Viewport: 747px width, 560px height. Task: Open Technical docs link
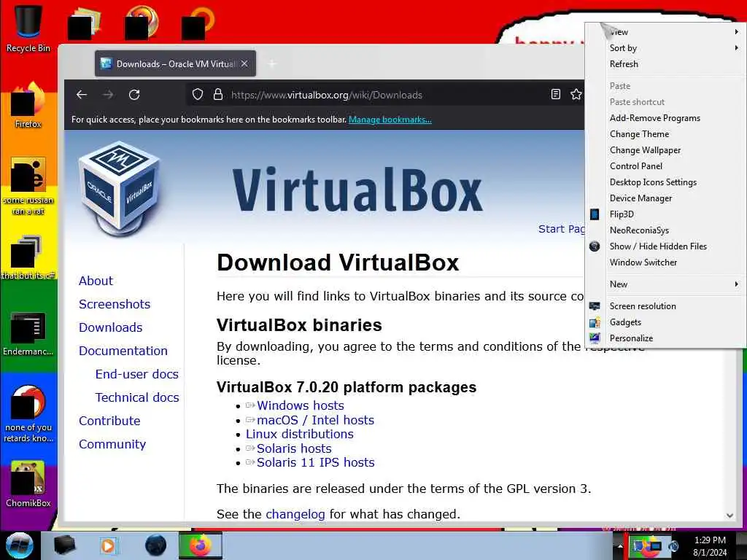(x=136, y=397)
